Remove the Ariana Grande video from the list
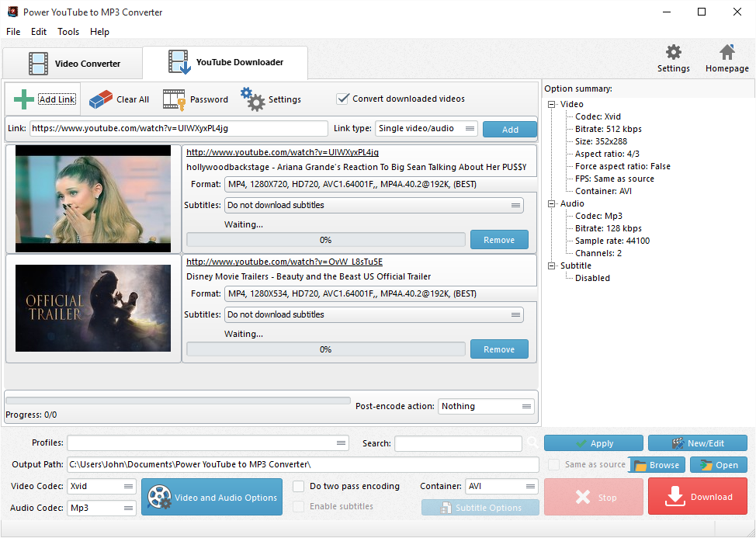Viewport: 756px width, 538px height. click(x=499, y=240)
